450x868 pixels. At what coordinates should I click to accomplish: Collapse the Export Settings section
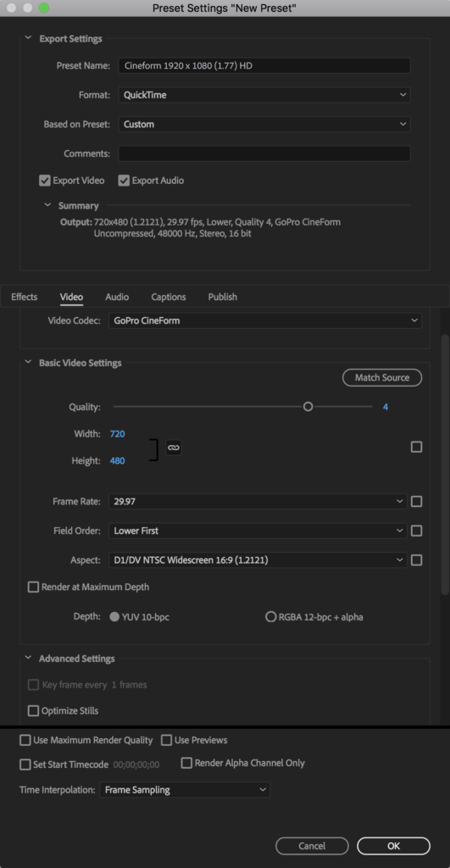pyautogui.click(x=28, y=39)
